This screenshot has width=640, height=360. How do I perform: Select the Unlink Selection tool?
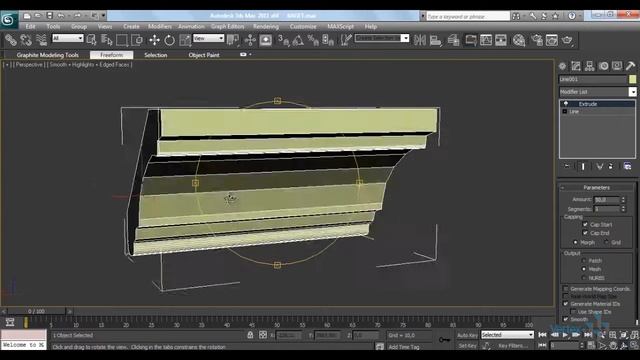click(x=26, y=40)
